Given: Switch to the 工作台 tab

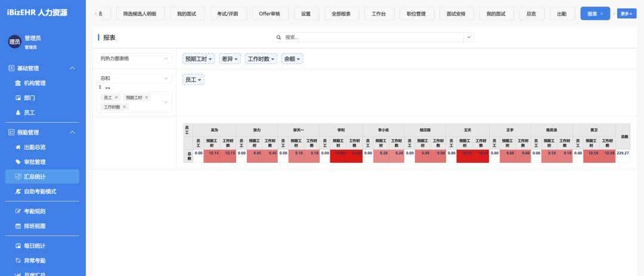Looking at the screenshot, I should tap(379, 14).
